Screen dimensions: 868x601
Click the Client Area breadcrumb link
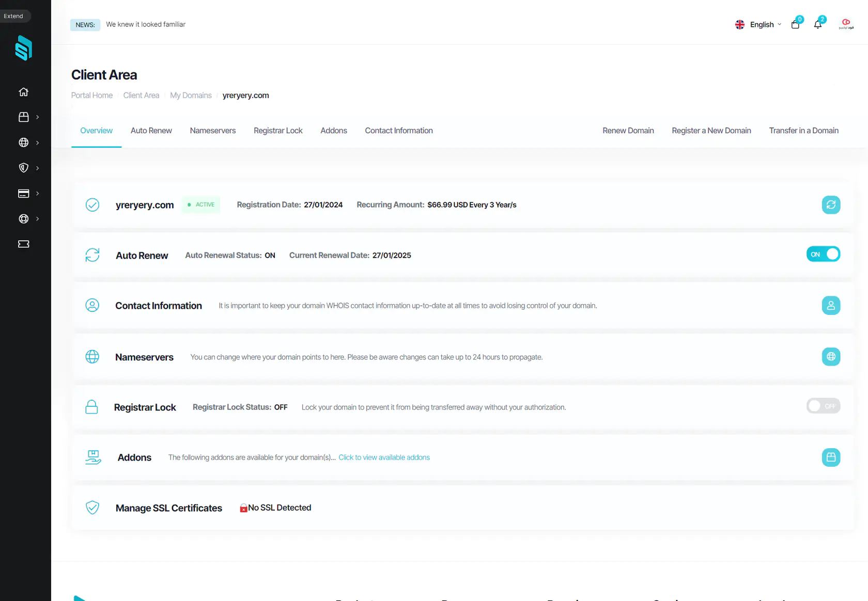point(141,96)
